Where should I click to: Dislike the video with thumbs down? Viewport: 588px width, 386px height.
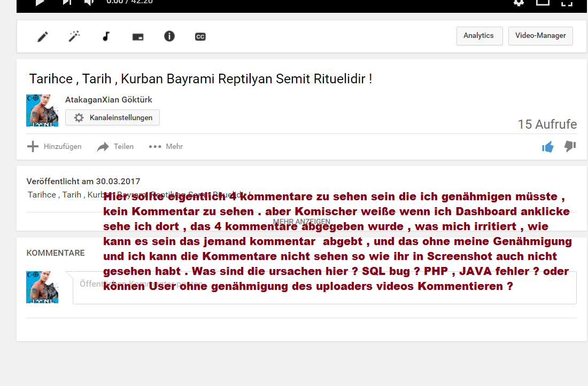(x=570, y=146)
